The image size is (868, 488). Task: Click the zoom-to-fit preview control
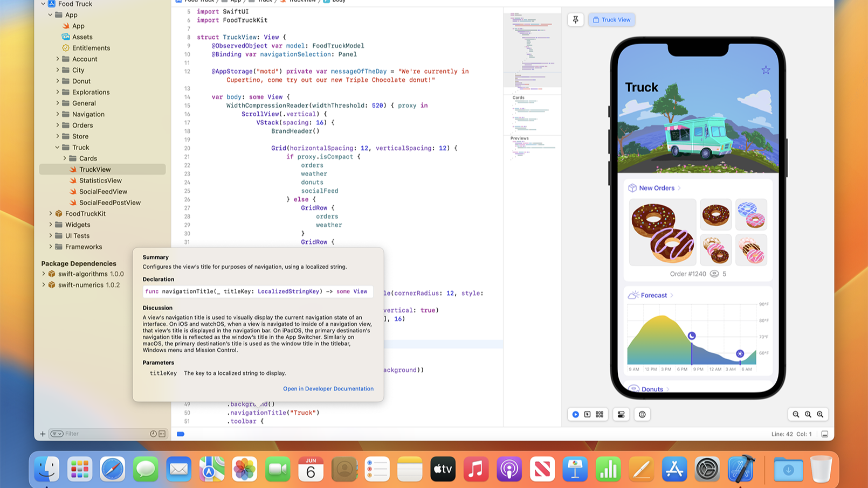[808, 414]
